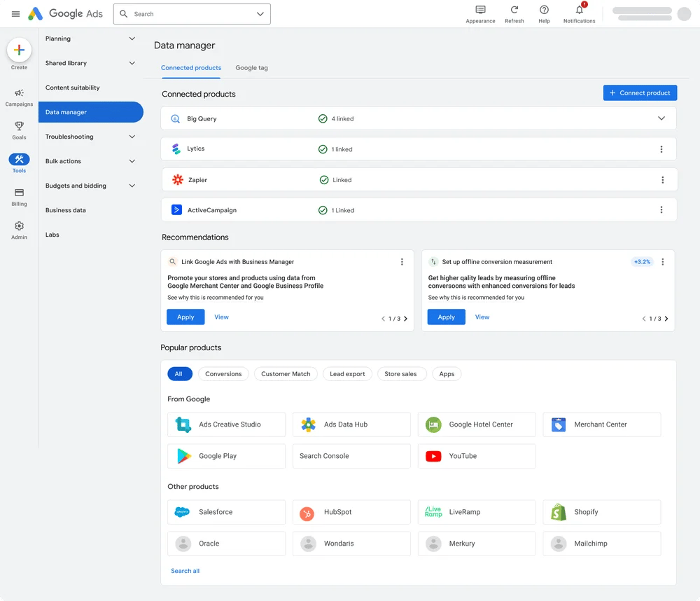View offline conversion recommendation

click(482, 317)
